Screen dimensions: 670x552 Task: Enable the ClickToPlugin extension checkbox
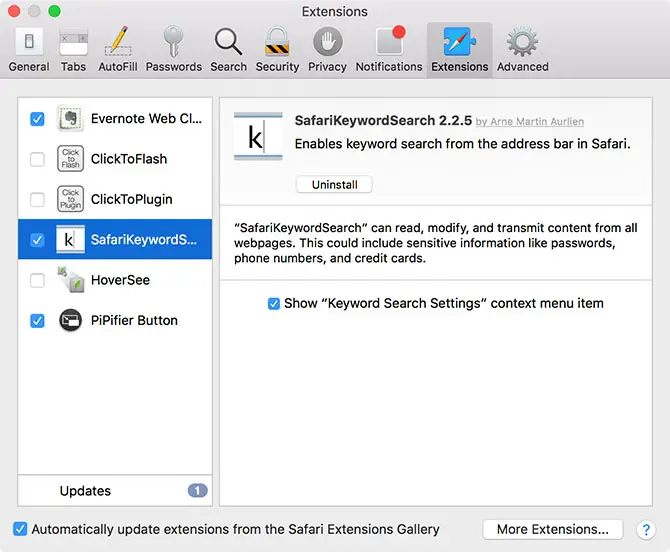click(37, 200)
